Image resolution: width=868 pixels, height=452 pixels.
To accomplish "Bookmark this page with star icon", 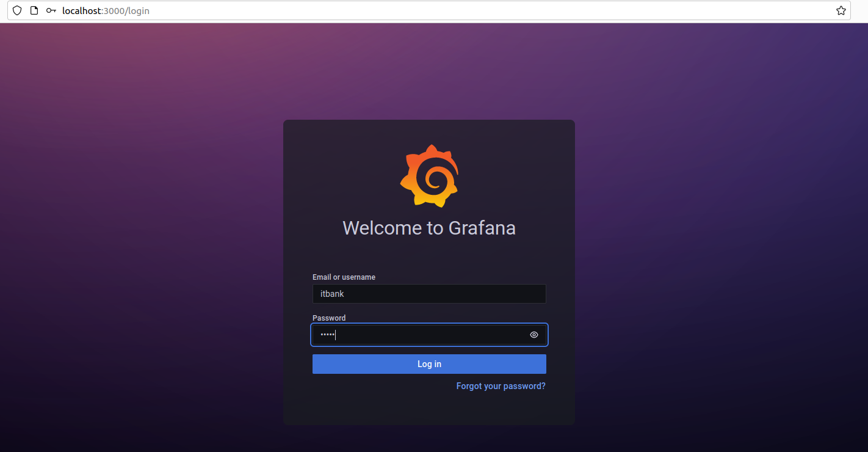I will tap(841, 10).
